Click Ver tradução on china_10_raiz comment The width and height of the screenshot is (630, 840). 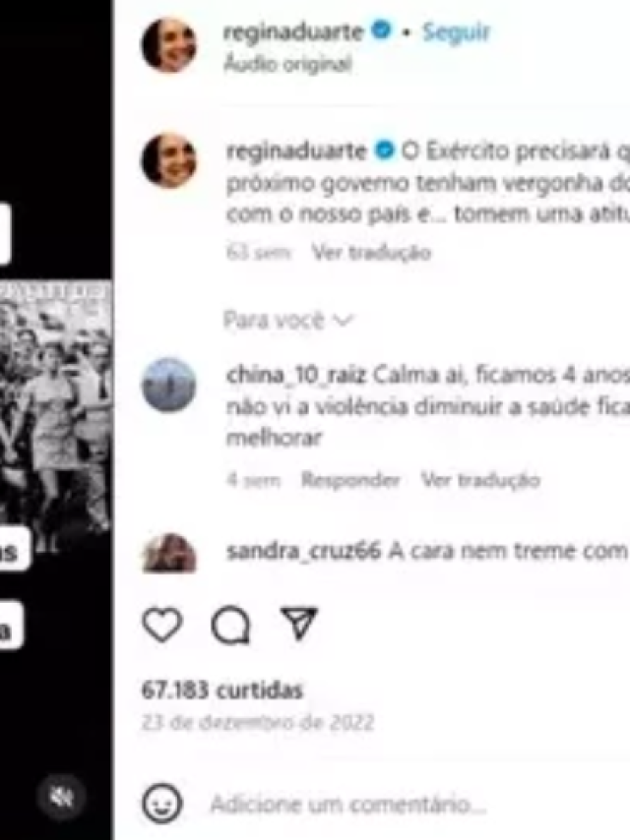(x=480, y=479)
